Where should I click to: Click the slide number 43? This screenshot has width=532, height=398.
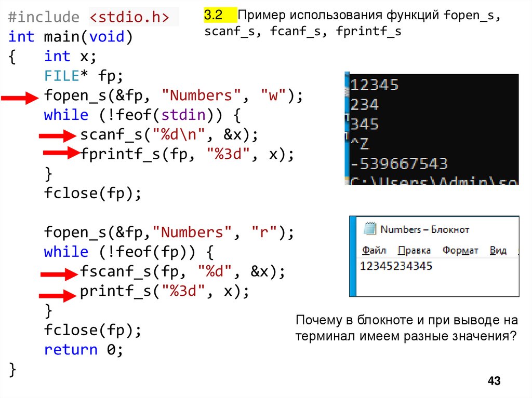tap(494, 381)
